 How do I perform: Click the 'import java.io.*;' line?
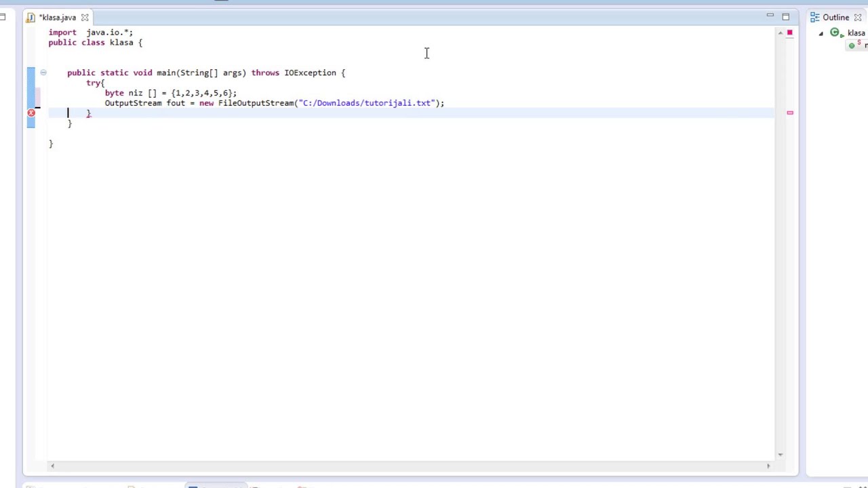[x=91, y=32]
